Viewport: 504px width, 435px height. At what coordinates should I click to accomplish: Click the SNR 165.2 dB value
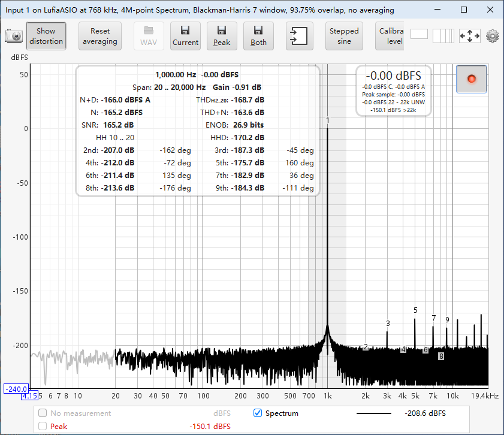(x=118, y=125)
